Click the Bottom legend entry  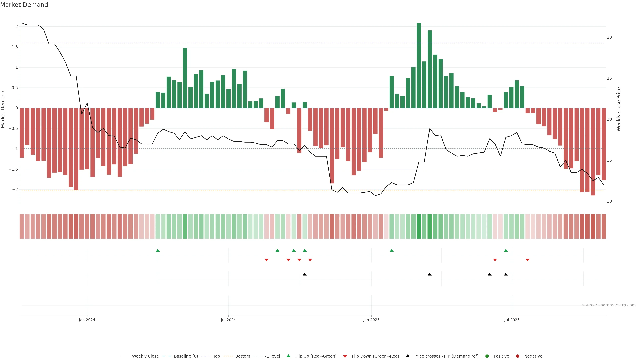(x=242, y=356)
